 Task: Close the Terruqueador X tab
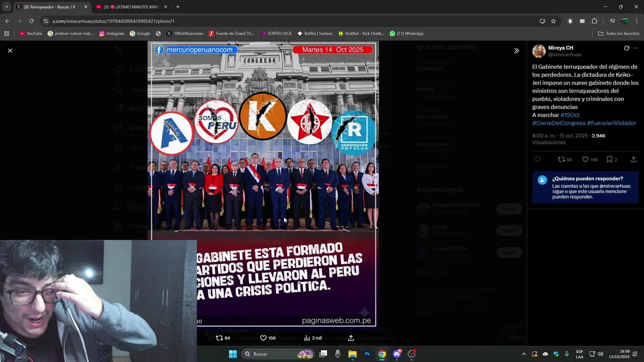tap(86, 7)
